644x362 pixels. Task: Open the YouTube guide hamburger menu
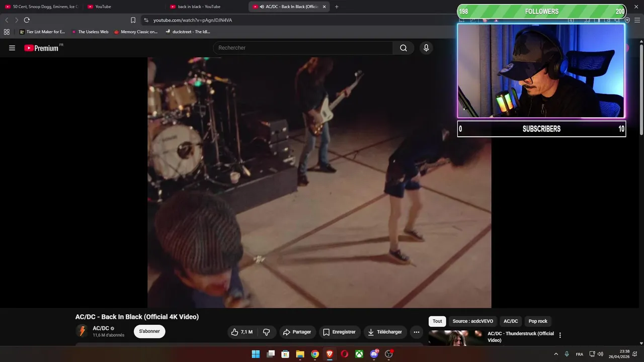(12, 48)
